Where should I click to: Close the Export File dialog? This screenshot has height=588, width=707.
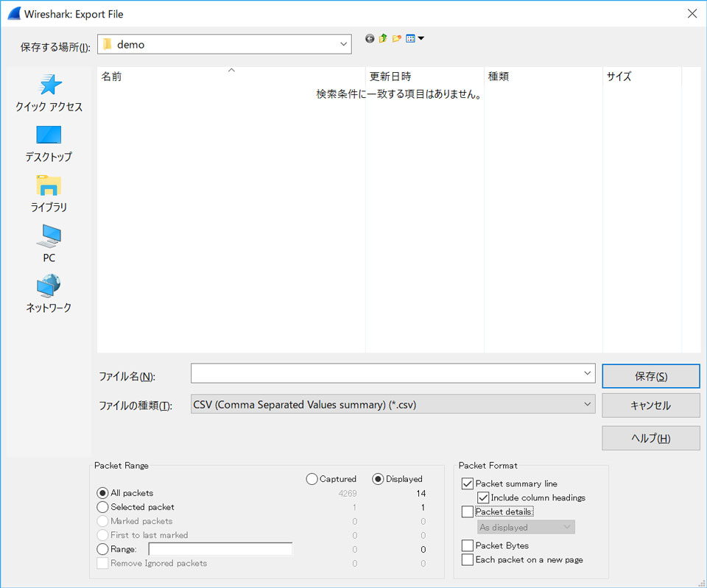tap(692, 13)
